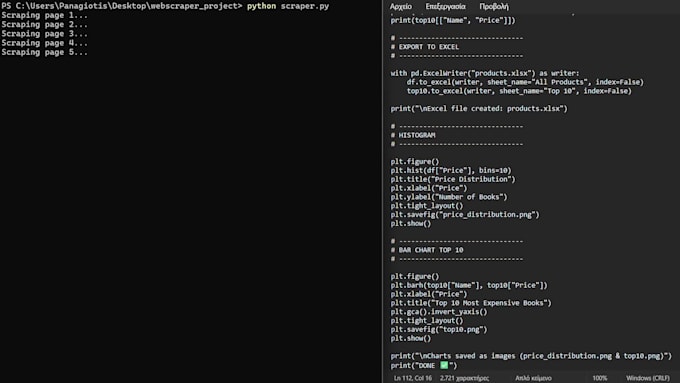
Task: Open the Επεξεργασία menu in Notepad
Action: (445, 7)
